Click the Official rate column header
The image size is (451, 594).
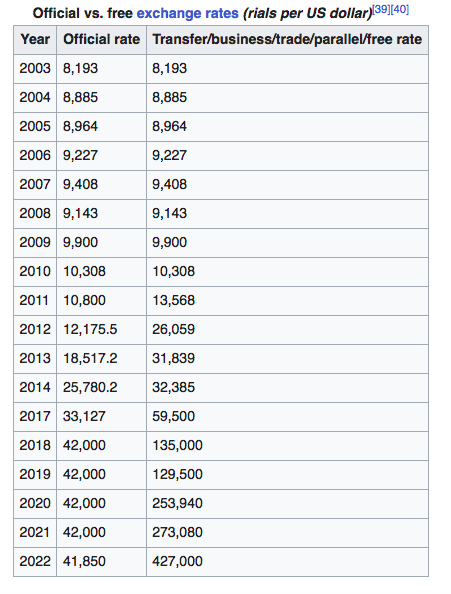[x=101, y=39]
